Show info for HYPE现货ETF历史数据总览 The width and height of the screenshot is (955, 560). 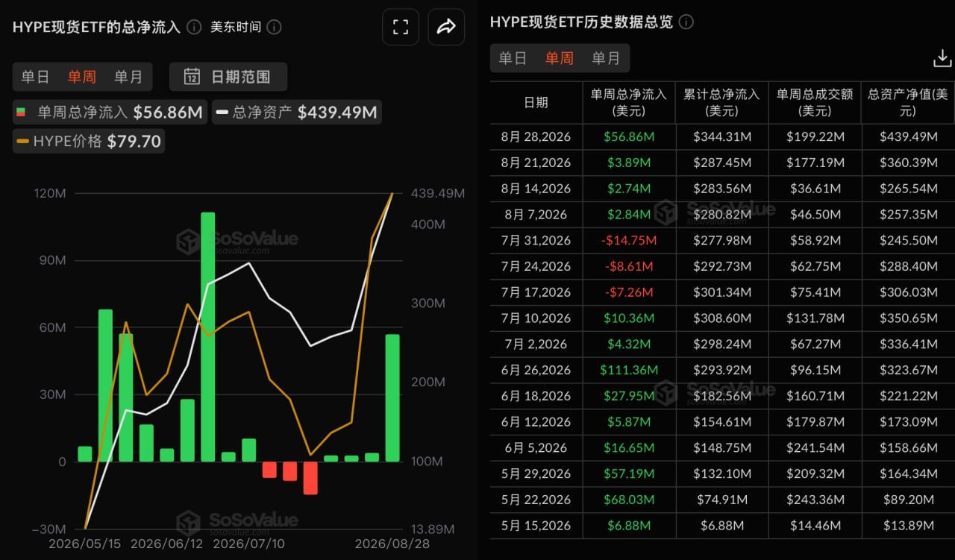tap(686, 22)
